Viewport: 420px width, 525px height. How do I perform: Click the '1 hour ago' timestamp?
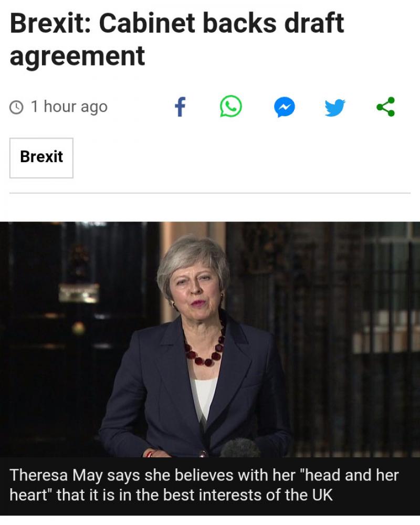pos(69,107)
